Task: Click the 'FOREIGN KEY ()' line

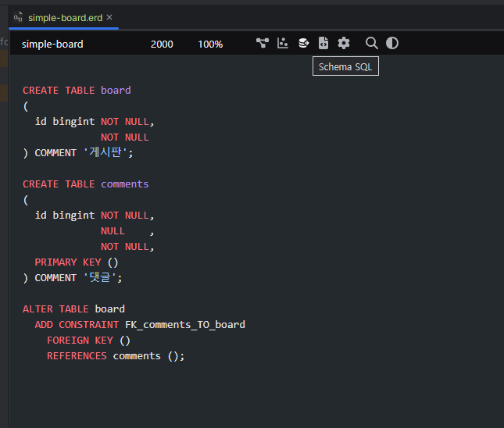Action: pos(88,341)
